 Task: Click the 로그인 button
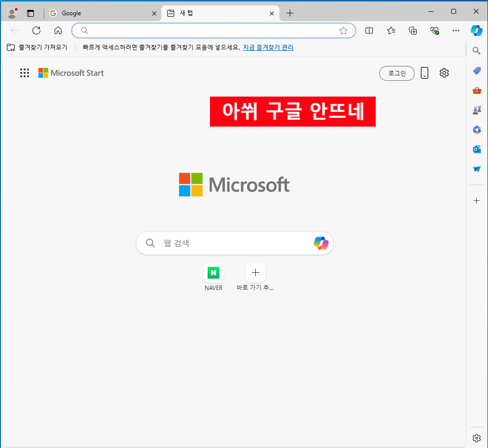[397, 73]
